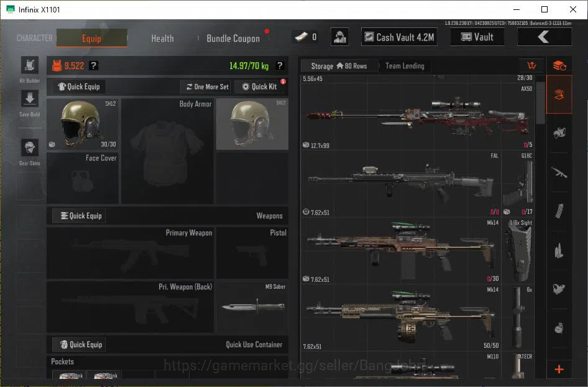
Task: Click the Pri. Weapon (Back) slot
Action: pyautogui.click(x=130, y=307)
